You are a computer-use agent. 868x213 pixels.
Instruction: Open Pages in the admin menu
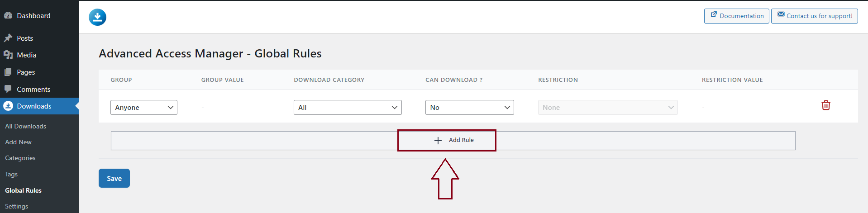pos(39,72)
